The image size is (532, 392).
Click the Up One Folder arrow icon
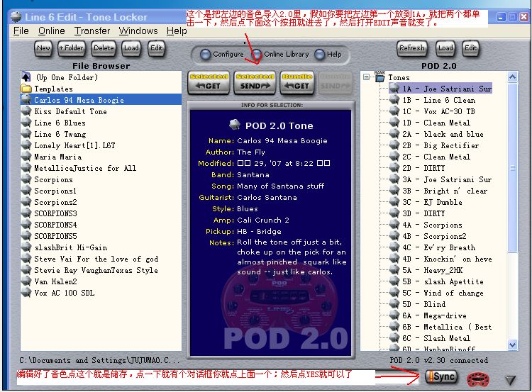point(26,77)
